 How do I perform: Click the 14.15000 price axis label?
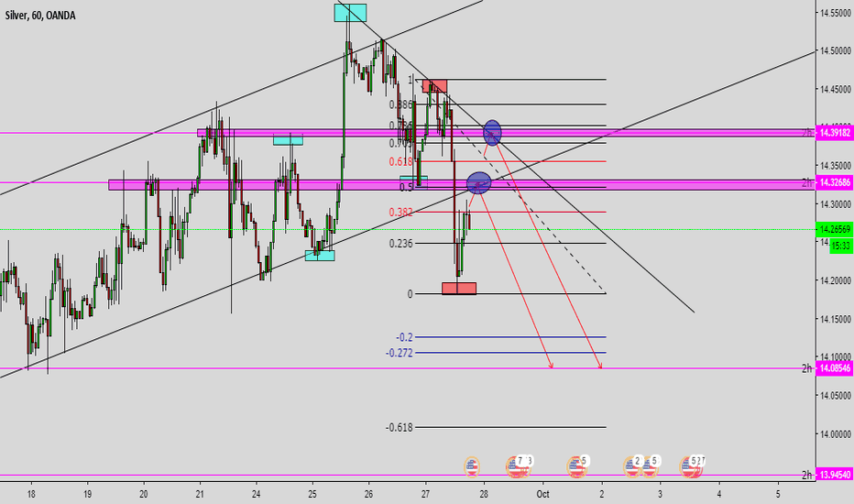click(836, 319)
